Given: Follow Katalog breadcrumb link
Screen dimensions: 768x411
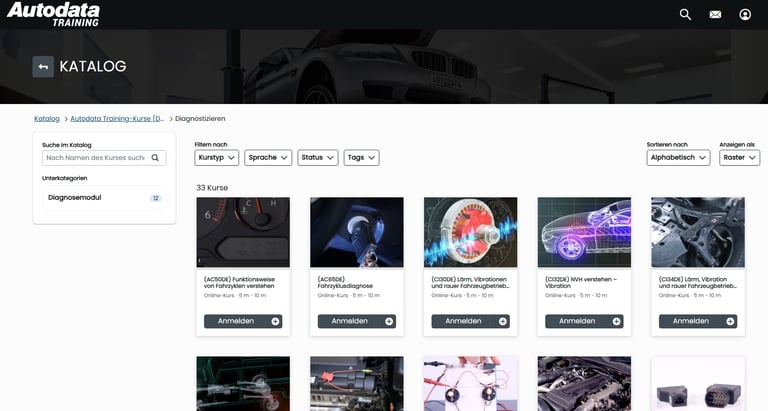Looking at the screenshot, I should click(x=47, y=119).
